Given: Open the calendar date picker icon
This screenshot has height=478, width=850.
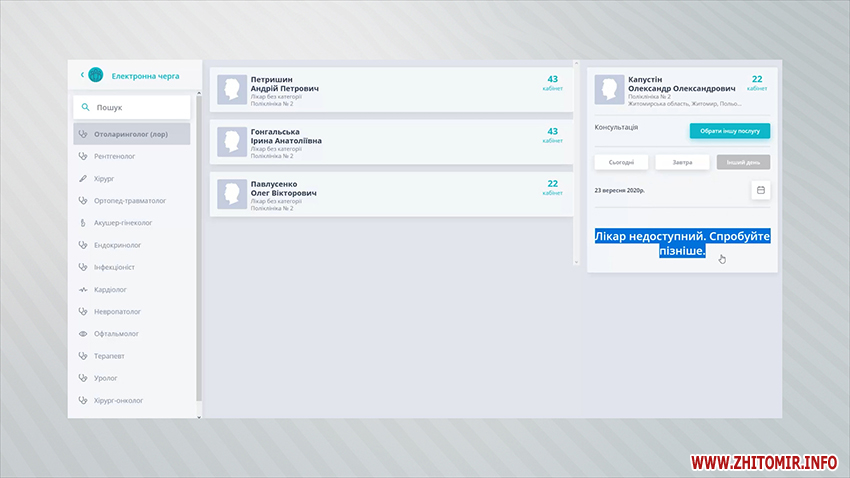Looking at the screenshot, I should [760, 189].
